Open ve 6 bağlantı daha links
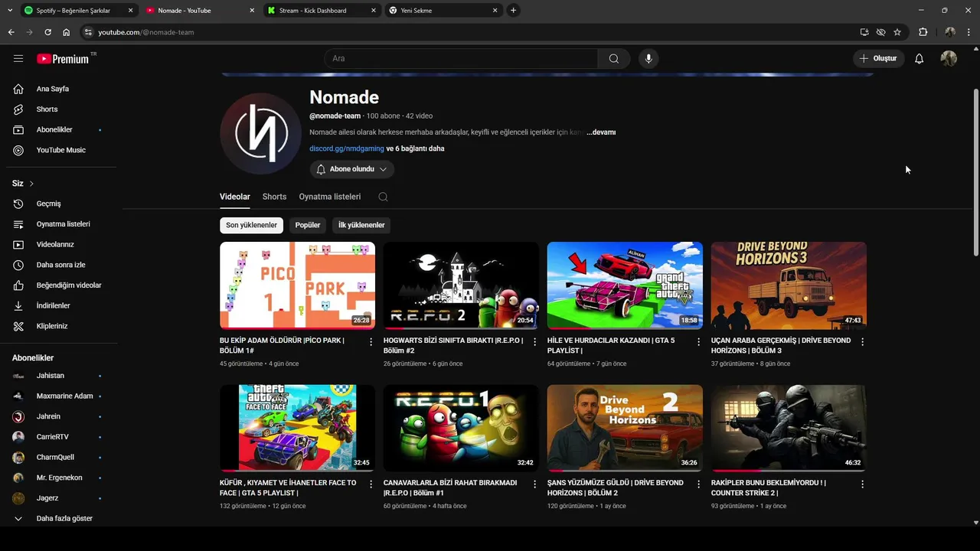The image size is (980, 551). pos(416,148)
